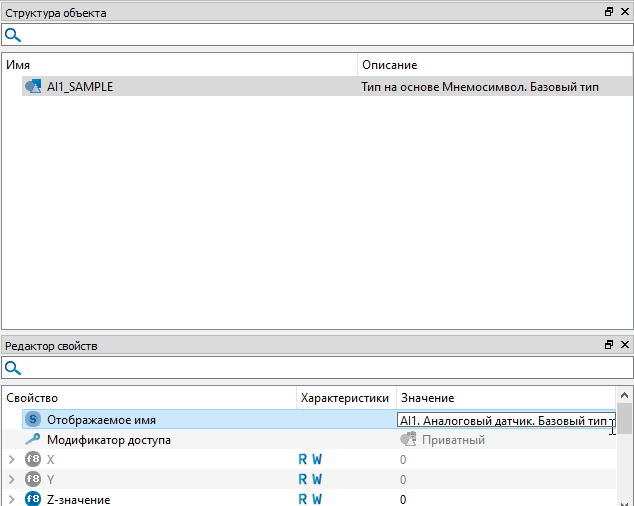Click the Свойство column header

coord(150,398)
